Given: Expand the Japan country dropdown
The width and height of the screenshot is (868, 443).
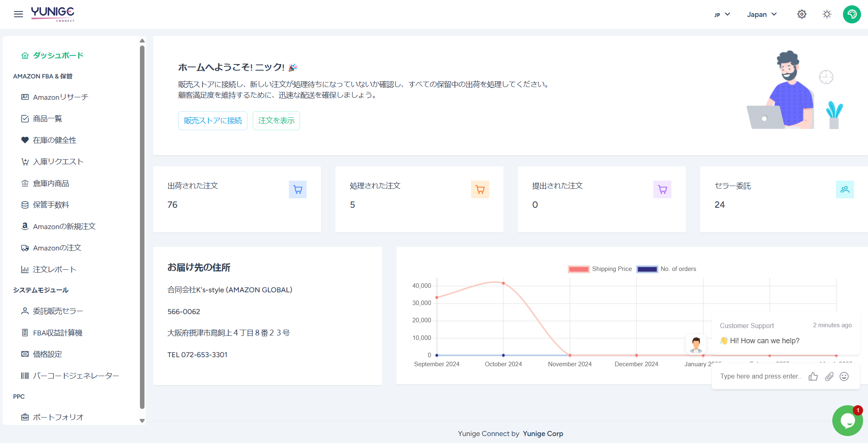Looking at the screenshot, I should (762, 14).
